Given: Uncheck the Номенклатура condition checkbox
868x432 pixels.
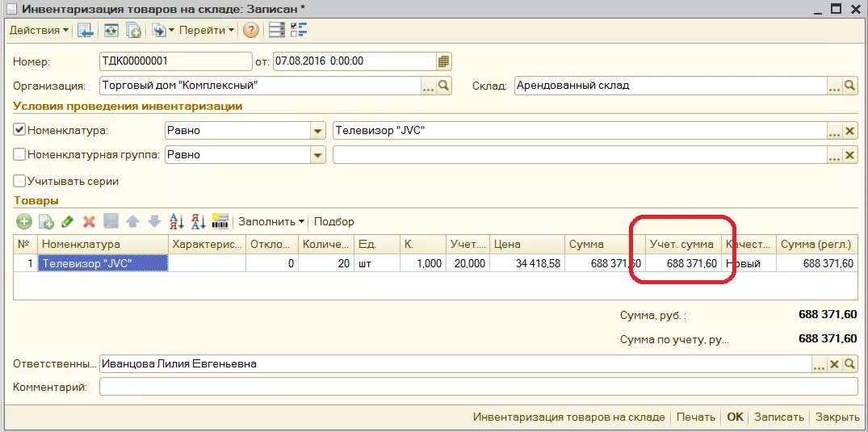Looking at the screenshot, I should [19, 130].
